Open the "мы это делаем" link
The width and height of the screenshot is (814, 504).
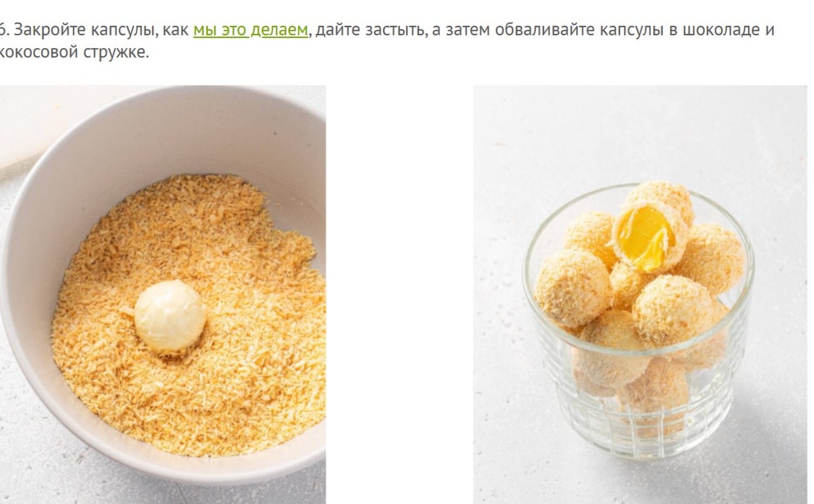(x=250, y=30)
